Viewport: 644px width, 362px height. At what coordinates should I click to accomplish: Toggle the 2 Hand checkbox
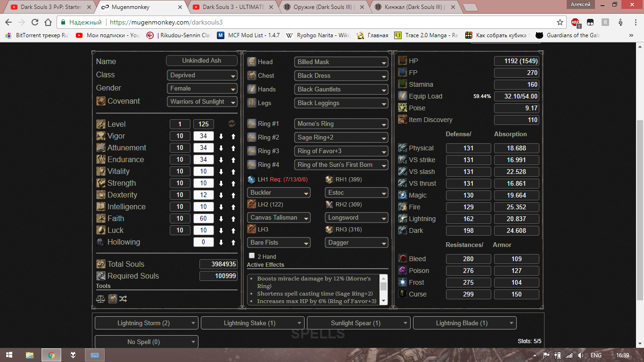(252, 255)
